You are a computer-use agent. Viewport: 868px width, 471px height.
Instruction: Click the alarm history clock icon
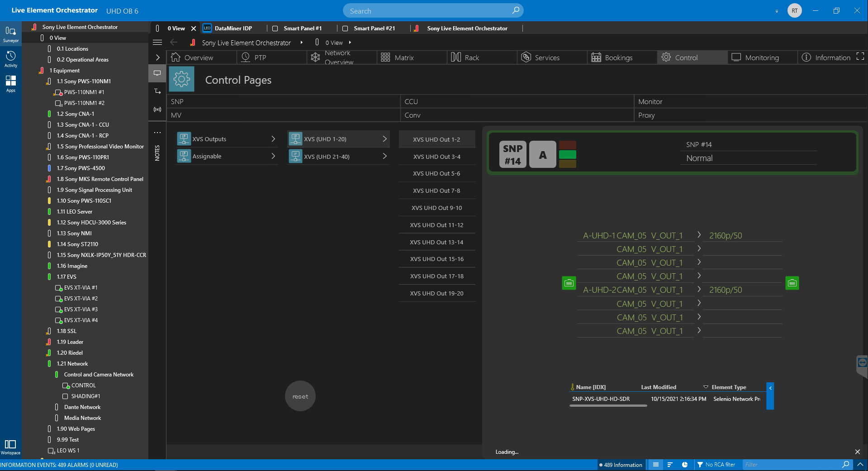(685, 465)
